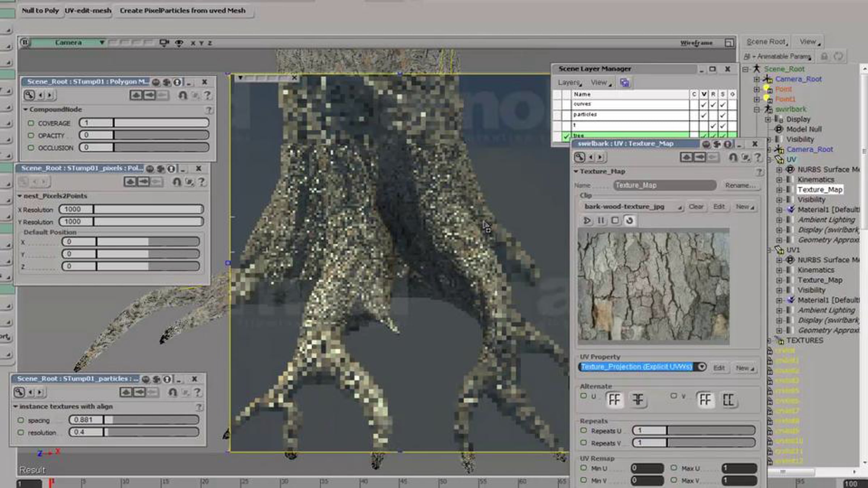The height and width of the screenshot is (488, 868).
Task: Click the Scene Layer Manager toolbar icon
Action: point(625,83)
